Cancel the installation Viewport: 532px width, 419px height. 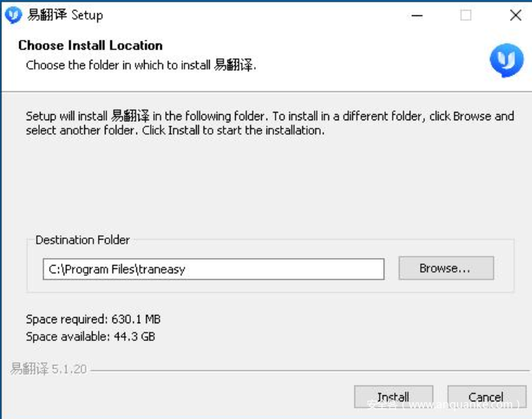tap(486, 397)
